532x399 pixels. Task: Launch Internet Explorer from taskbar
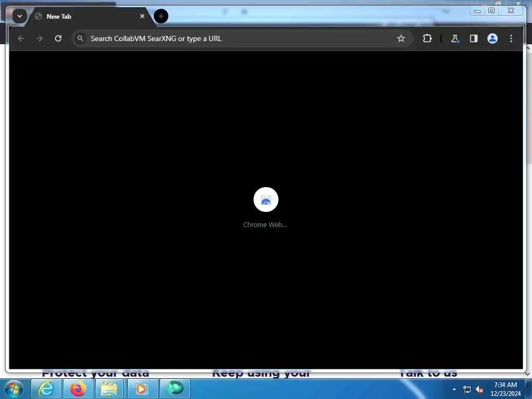(46, 389)
